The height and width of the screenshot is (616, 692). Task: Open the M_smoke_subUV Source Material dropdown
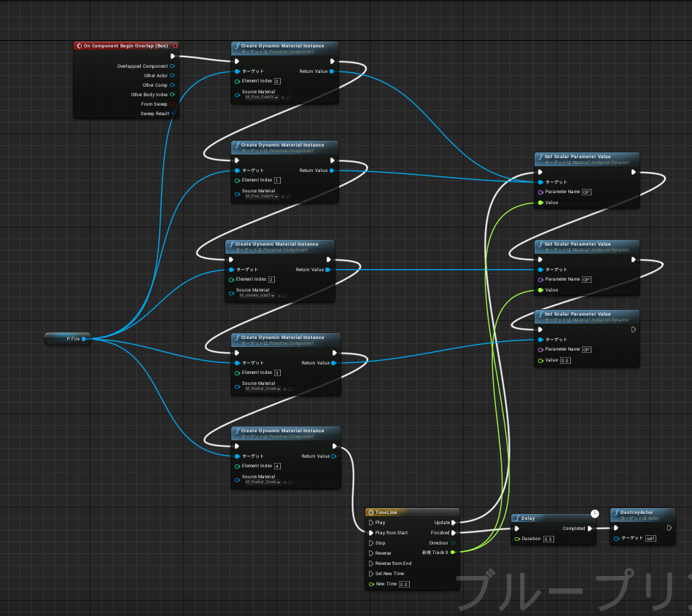(257, 296)
